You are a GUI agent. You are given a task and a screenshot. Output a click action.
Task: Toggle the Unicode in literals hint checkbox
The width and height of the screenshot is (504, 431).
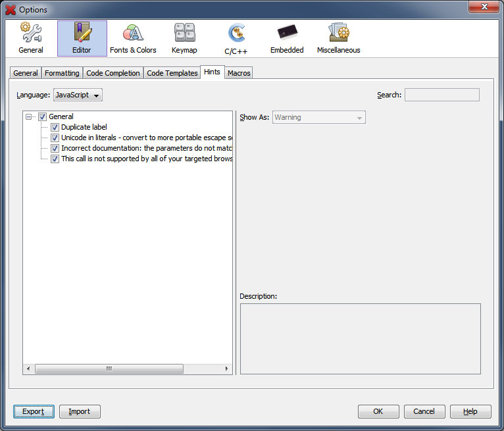(x=55, y=138)
